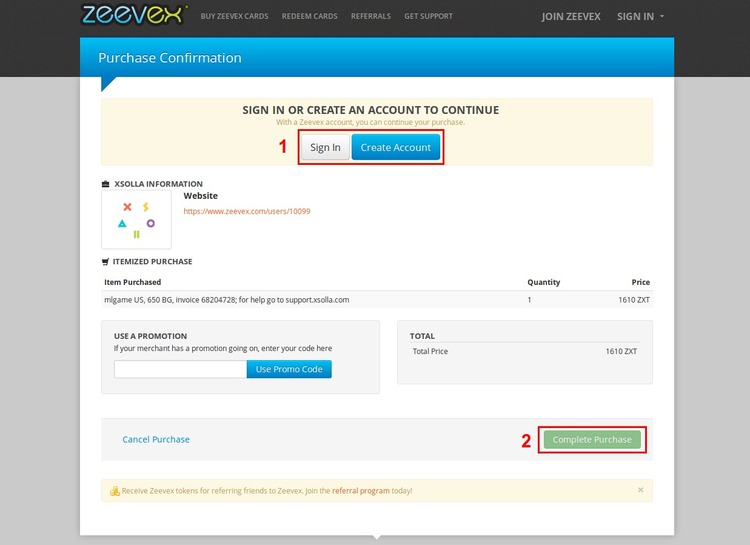
Task: Click the 'Purchase Confirmation' page title
Action: click(x=170, y=58)
